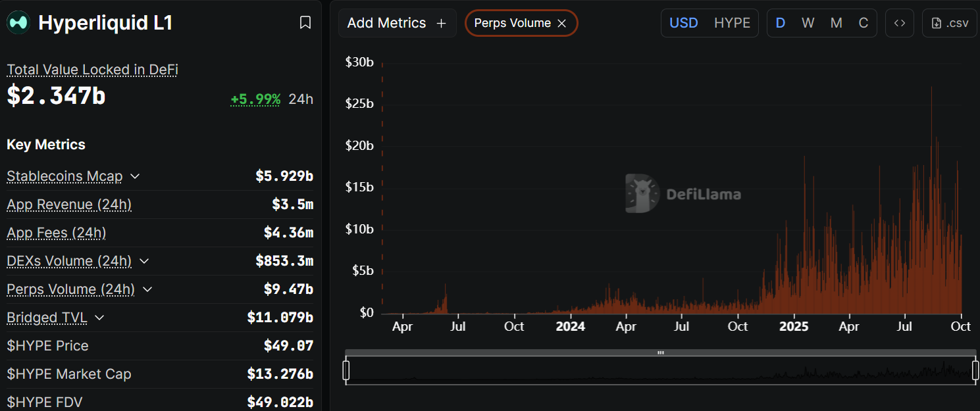Select the daily D interval

(x=781, y=23)
